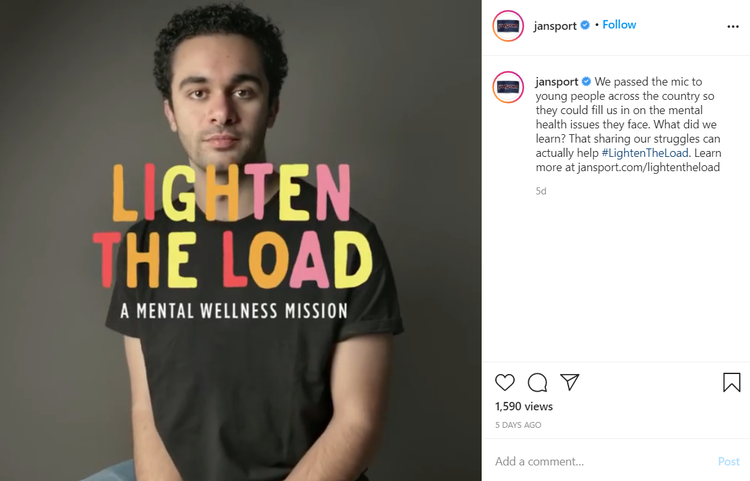Share post with paper plane icon

point(570,382)
